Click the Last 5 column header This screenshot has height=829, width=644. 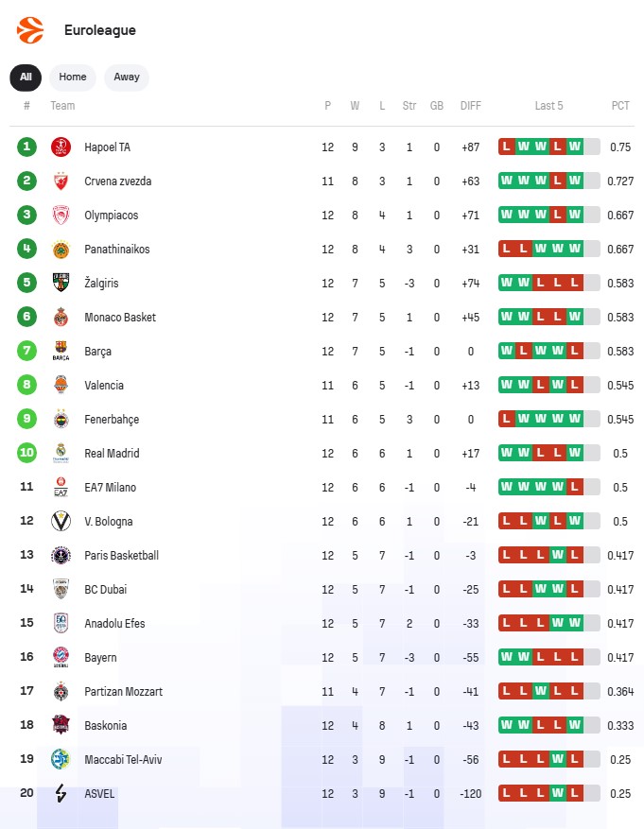pos(548,106)
